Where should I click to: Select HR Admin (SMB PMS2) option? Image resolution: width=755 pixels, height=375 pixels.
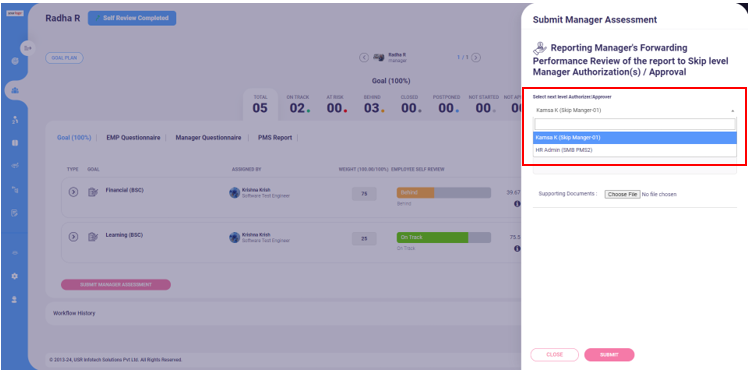[635, 150]
